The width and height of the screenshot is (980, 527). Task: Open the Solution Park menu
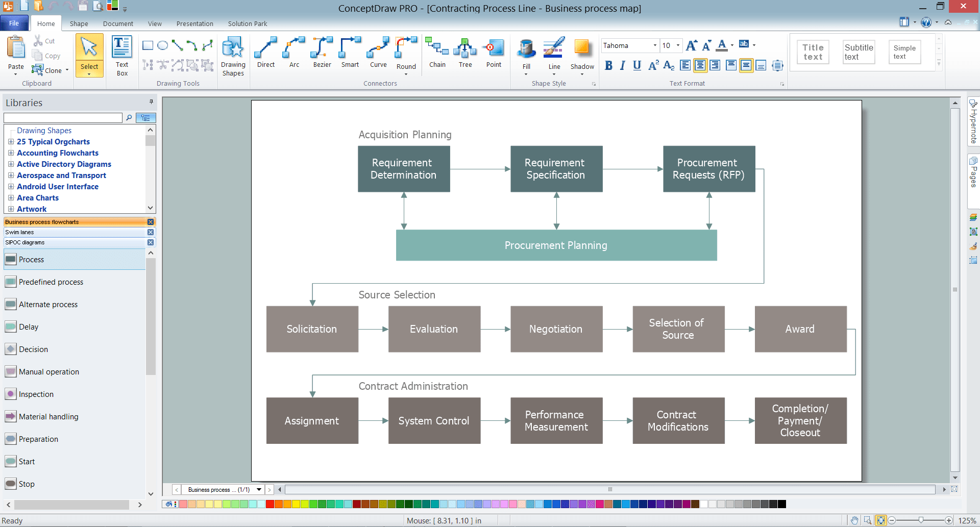pos(247,23)
